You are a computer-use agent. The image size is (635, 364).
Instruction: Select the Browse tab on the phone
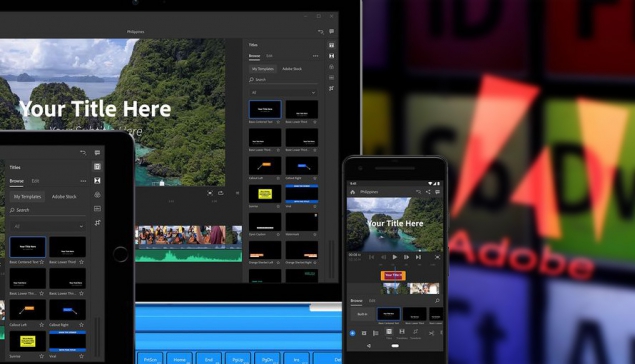[356, 301]
